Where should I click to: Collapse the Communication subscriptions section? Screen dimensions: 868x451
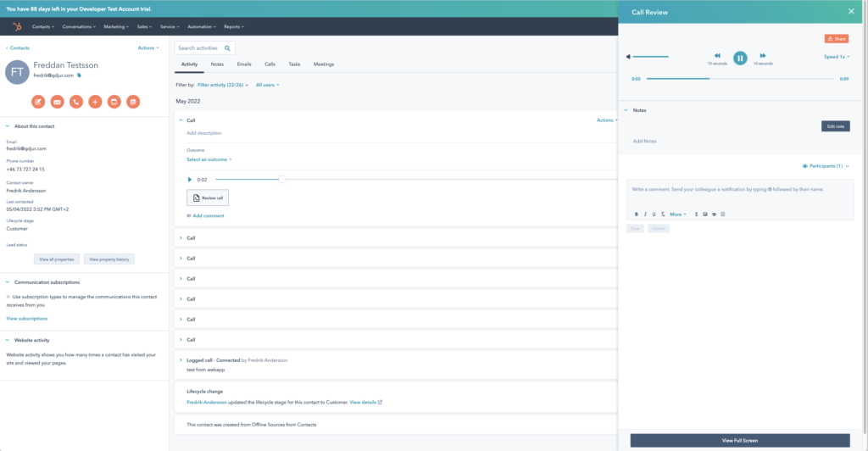coord(7,282)
